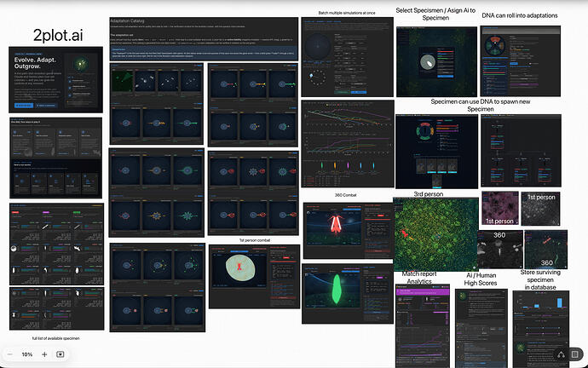This screenshot has width=588, height=368.
Task: Click the panel icon beside the connector button
Action: tap(575, 354)
